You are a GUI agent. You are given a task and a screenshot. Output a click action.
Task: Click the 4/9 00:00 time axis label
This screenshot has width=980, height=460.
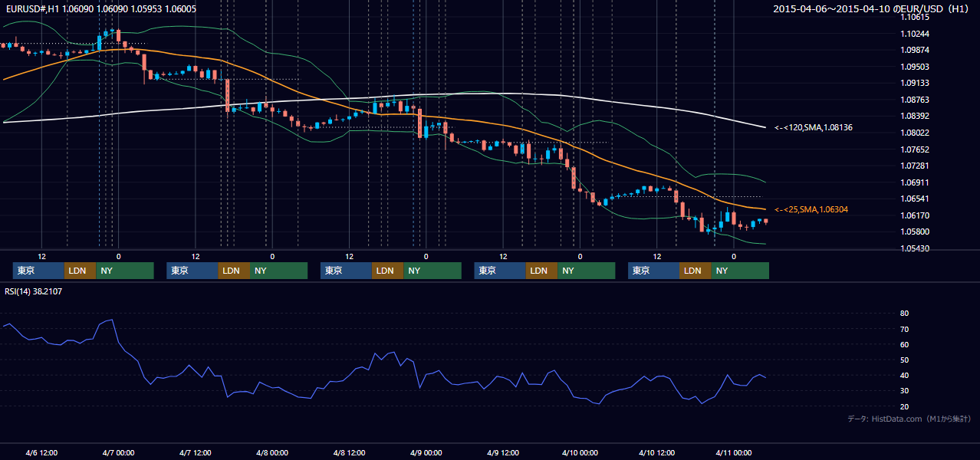click(x=426, y=452)
